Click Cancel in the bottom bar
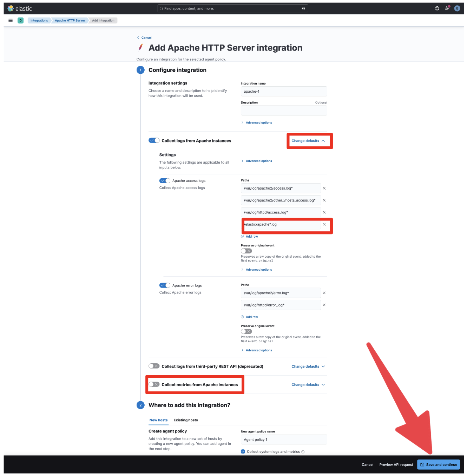This screenshot has width=467, height=476. (x=368, y=465)
